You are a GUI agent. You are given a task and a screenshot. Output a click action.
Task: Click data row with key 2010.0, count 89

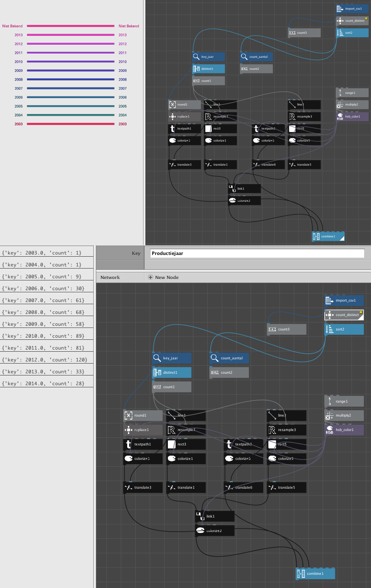click(x=46, y=336)
